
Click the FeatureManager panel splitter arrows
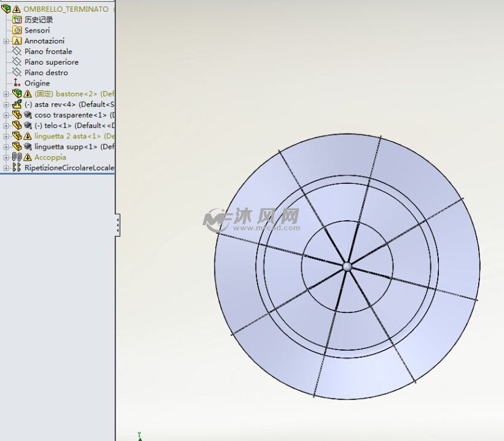117,224
